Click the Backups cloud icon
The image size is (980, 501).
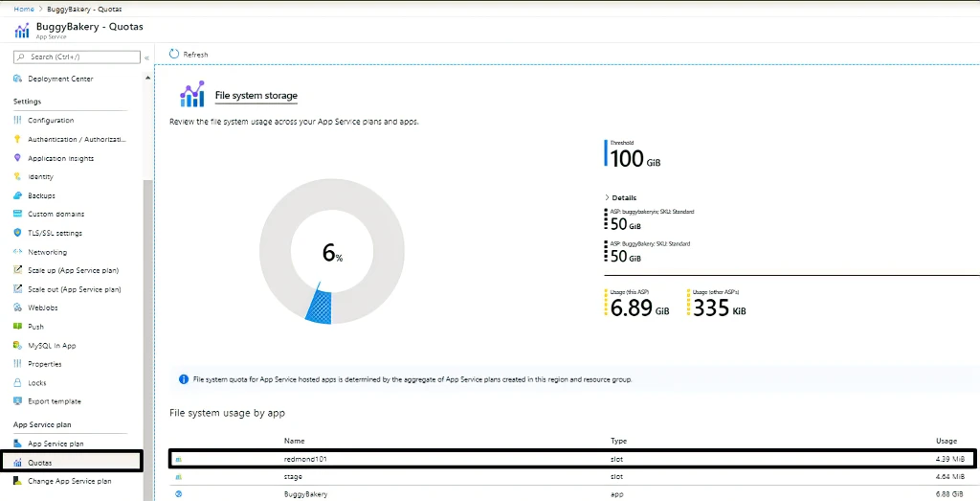pyautogui.click(x=17, y=195)
